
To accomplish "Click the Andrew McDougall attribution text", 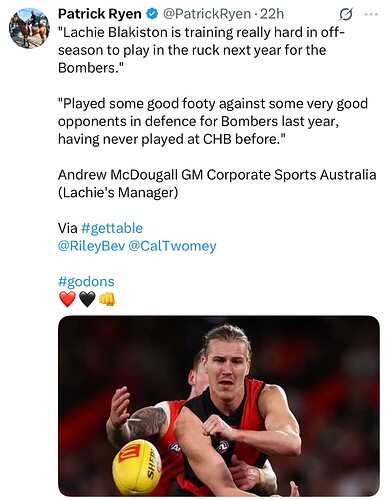I will 217,184.
